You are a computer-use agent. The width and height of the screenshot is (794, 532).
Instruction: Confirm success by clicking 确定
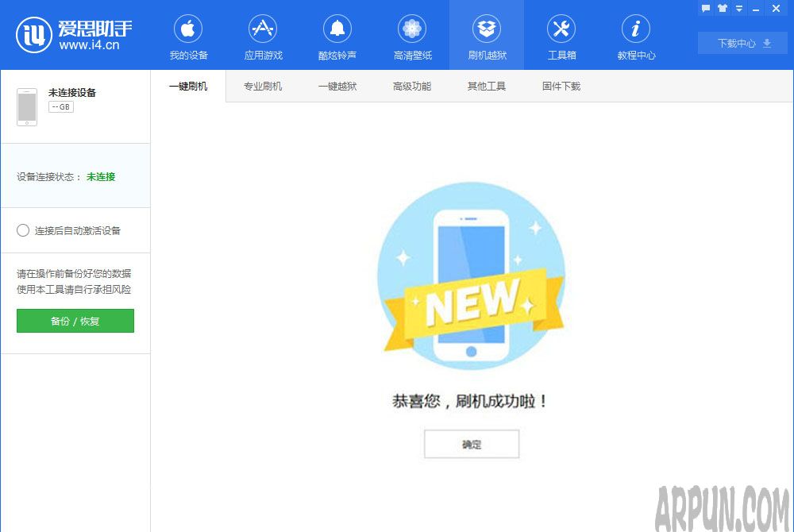(472, 444)
